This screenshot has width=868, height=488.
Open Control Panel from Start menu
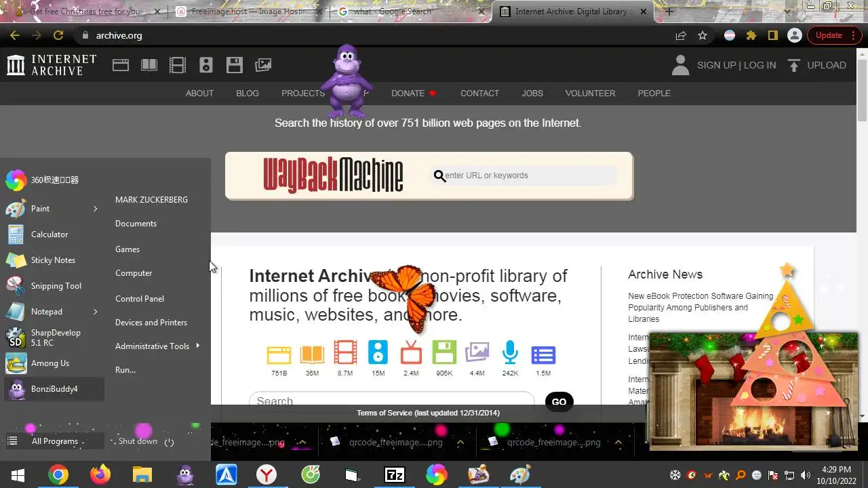click(140, 299)
